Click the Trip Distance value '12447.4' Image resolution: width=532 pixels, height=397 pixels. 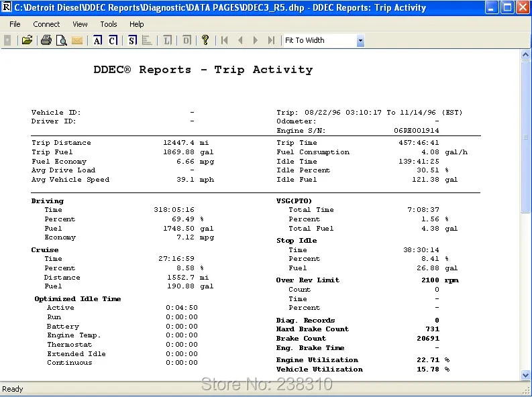click(x=179, y=143)
